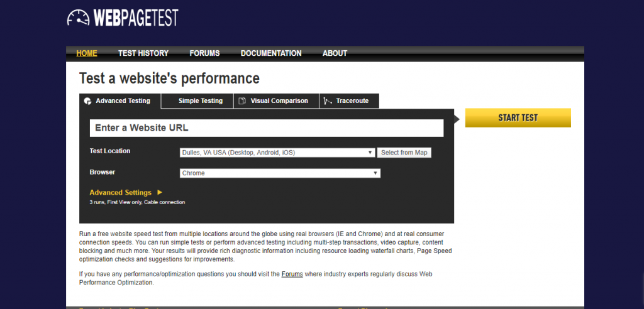Switch to the Traceroute tab

tap(349, 101)
